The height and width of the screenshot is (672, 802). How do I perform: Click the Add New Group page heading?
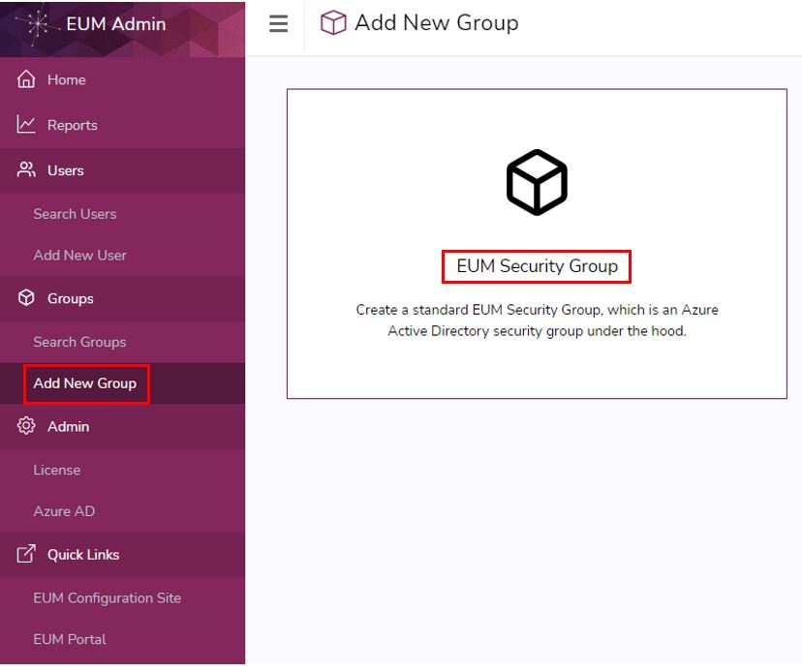pos(437,22)
